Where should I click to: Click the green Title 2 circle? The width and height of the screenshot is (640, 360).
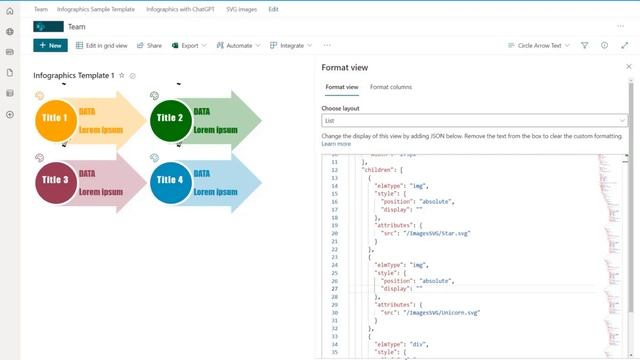pyautogui.click(x=171, y=120)
